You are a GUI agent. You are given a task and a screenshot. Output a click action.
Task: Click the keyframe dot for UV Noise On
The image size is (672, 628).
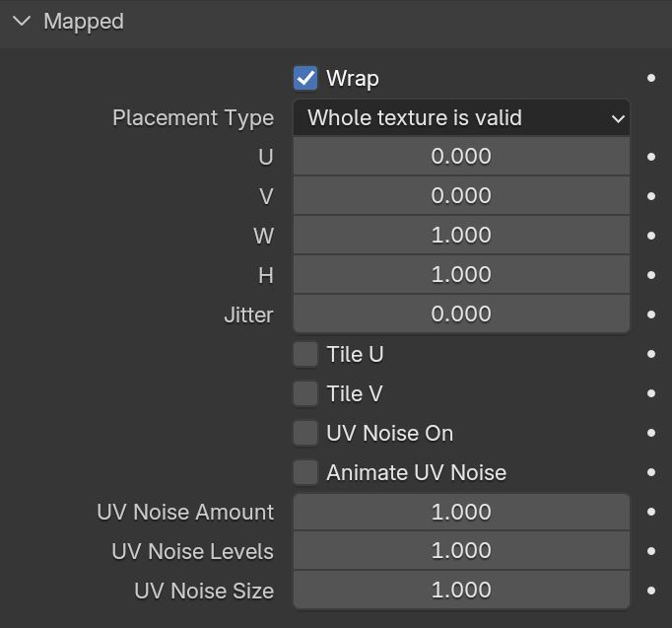[651, 433]
